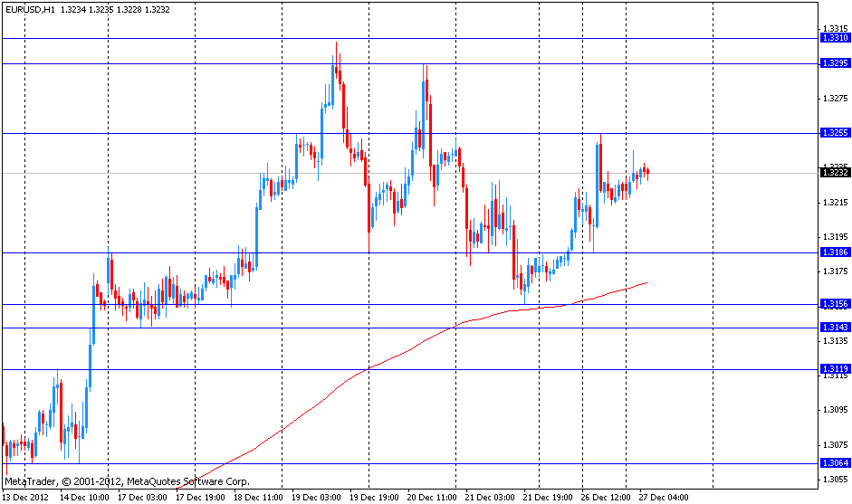
Task: Click the 1.3156 support level label
Action: coord(835,304)
